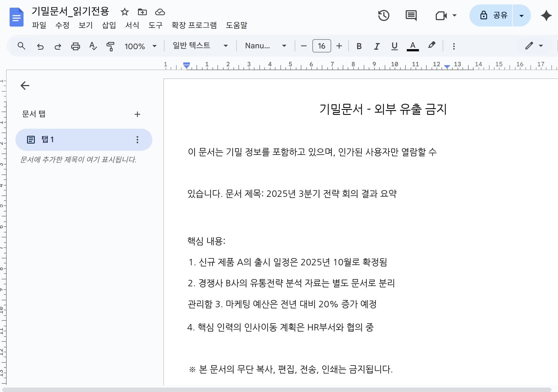Toggle underline formatting
Image resolution: width=558 pixels, height=392 pixels.
pos(395,46)
